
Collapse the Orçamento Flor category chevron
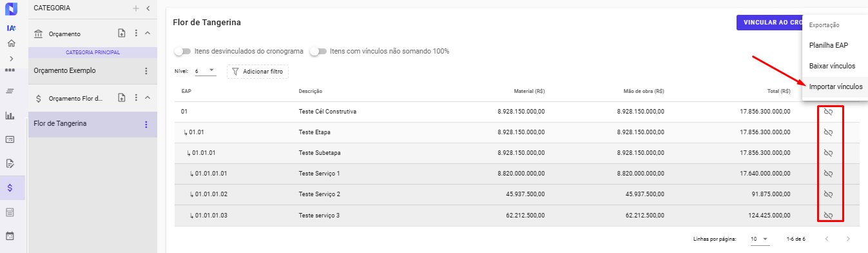148,98
